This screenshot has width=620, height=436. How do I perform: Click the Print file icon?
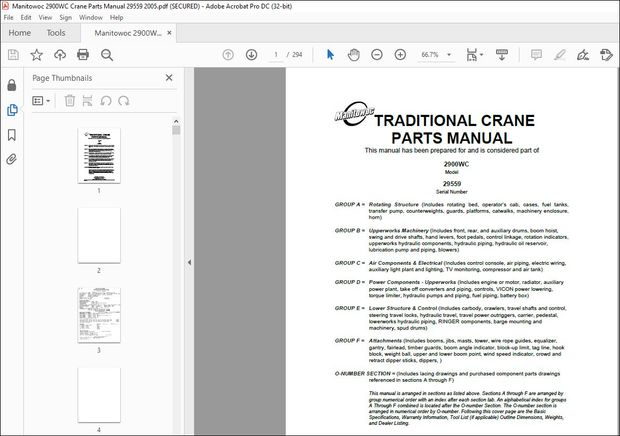[x=84, y=54]
